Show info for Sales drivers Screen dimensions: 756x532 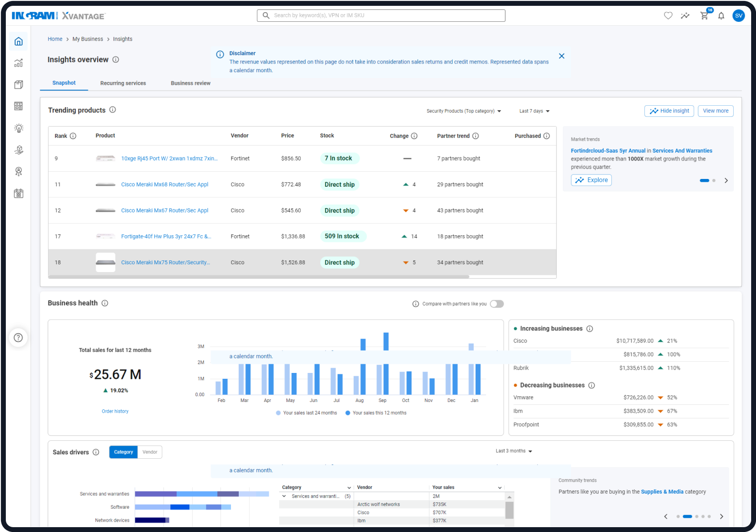coord(96,452)
